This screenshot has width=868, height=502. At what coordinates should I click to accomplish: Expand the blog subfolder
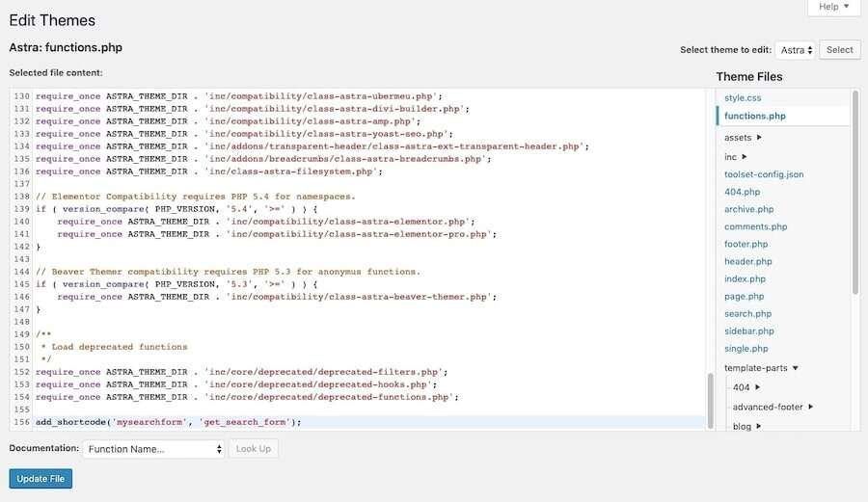tap(746, 426)
